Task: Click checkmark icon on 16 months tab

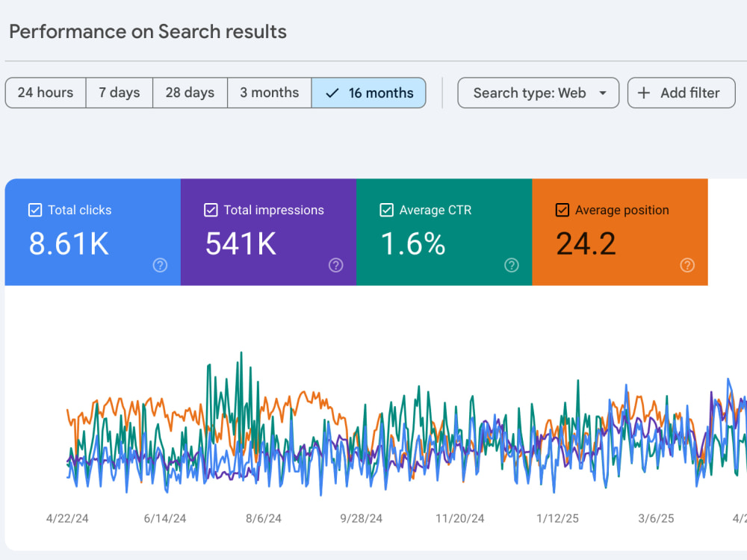Action: click(x=332, y=93)
